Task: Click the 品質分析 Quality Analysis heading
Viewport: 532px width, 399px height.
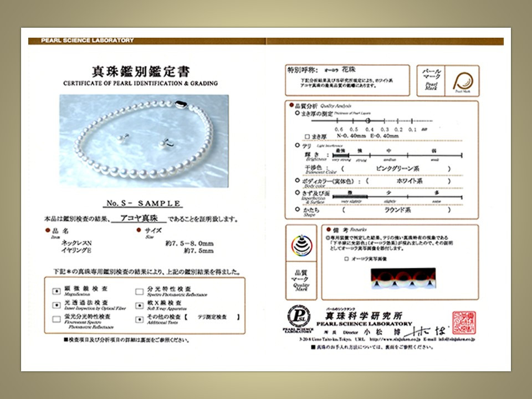Action: [x=323, y=106]
